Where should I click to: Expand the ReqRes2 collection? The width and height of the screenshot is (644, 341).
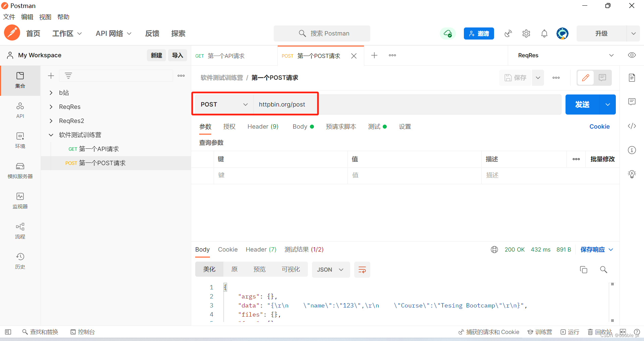click(51, 121)
